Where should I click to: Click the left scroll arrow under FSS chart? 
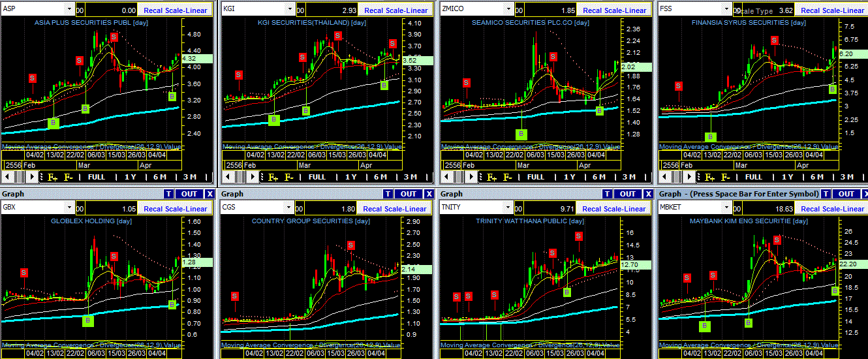[x=664, y=177]
